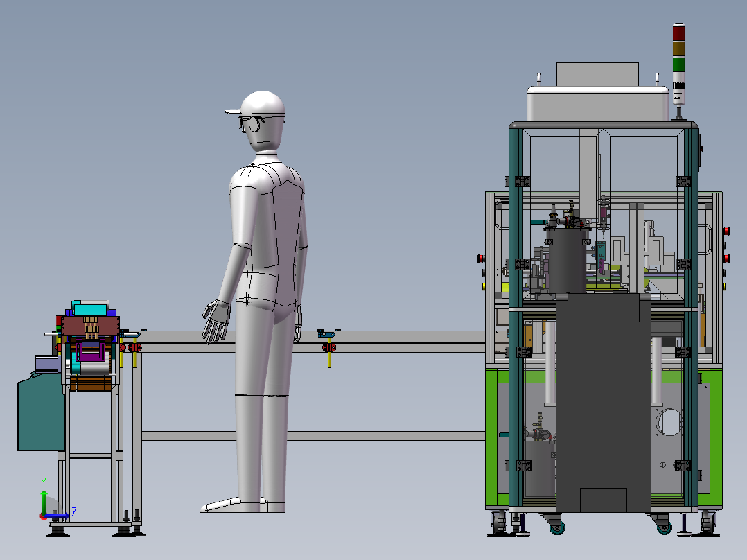Pick the dark pressure tank inside the machine
Image resolution: width=747 pixels, height=560 pixels.
(x=566, y=261)
